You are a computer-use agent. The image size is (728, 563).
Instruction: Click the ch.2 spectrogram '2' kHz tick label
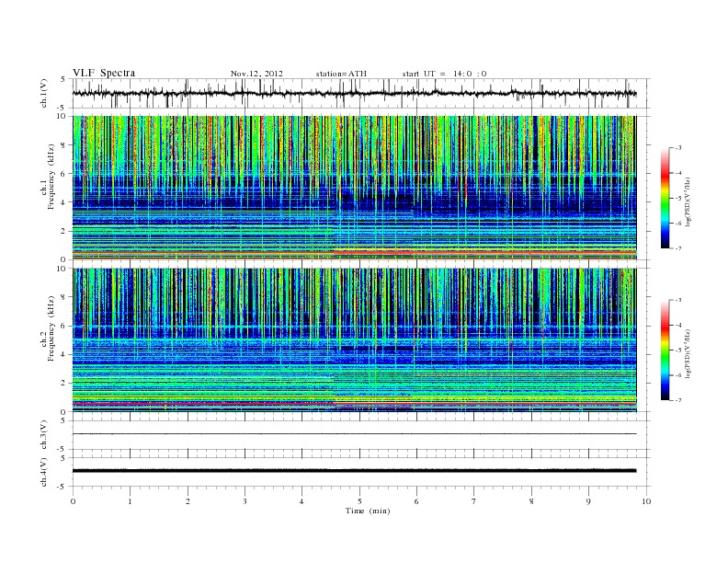[x=63, y=384]
